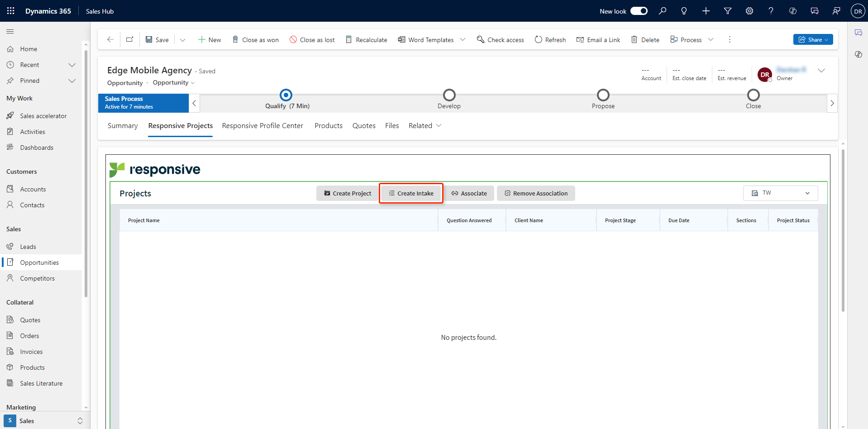
Task: Toggle the New look switch
Action: (x=639, y=11)
